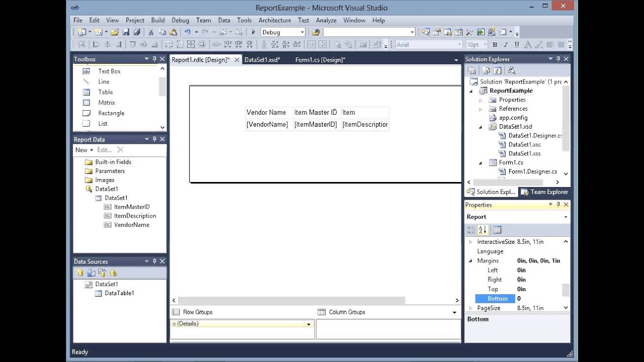This screenshot has height=362, width=644.
Task: Select app.config in Solution Explorer
Action: [x=513, y=118]
